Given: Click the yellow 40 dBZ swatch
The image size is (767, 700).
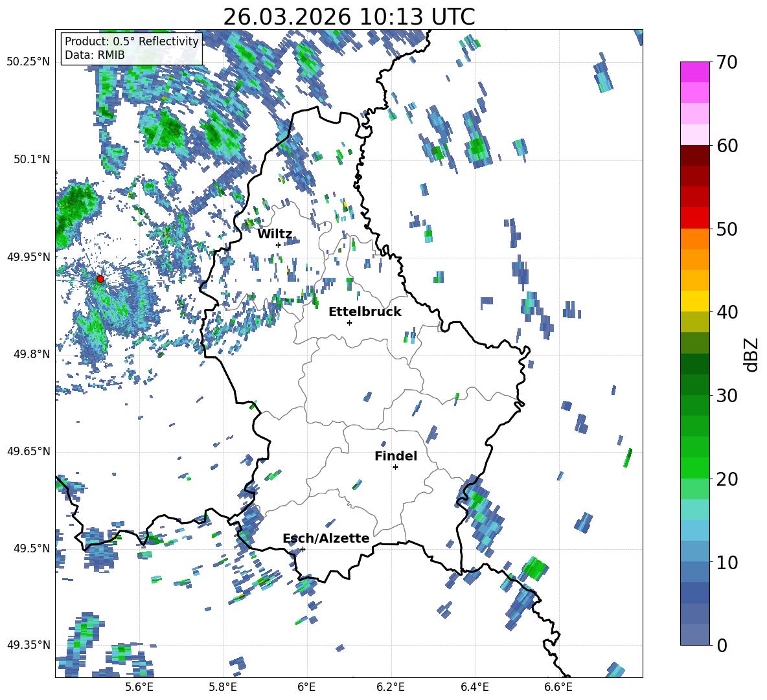Looking at the screenshot, I should (694, 302).
